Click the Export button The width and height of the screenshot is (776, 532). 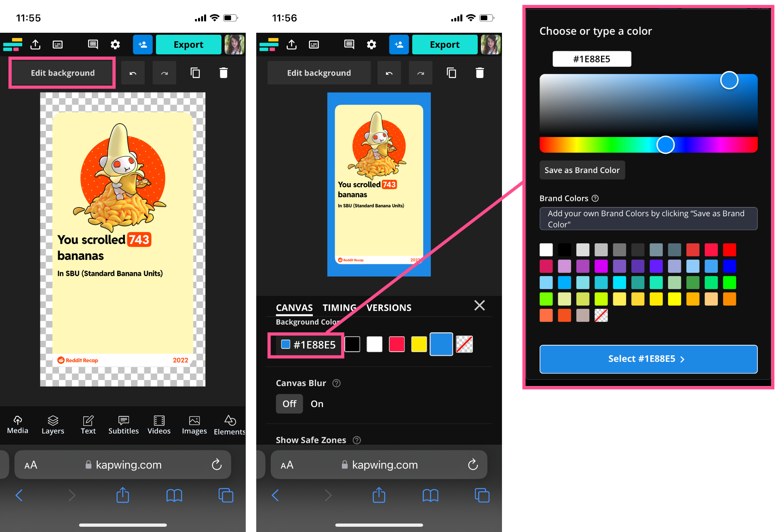(188, 44)
